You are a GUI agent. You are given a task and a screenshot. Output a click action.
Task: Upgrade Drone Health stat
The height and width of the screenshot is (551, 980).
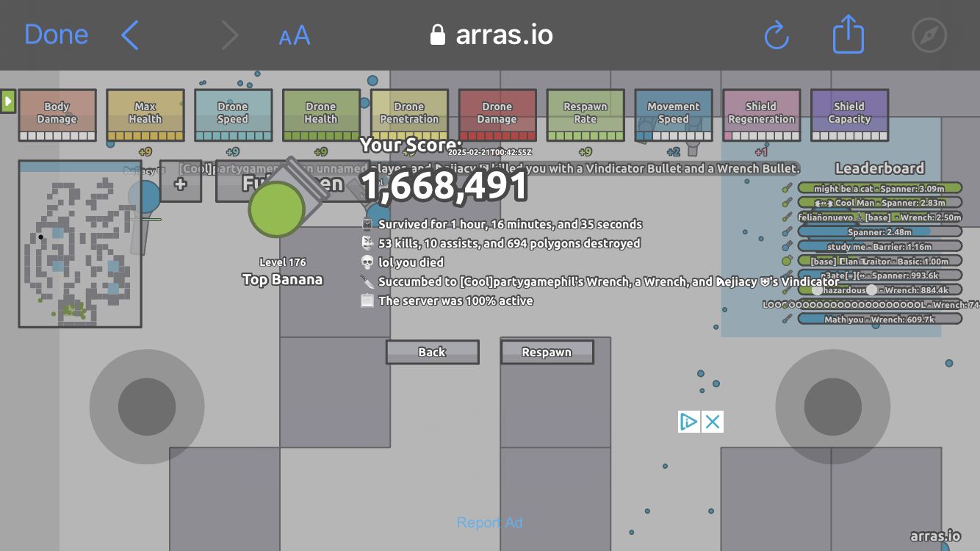click(x=321, y=115)
